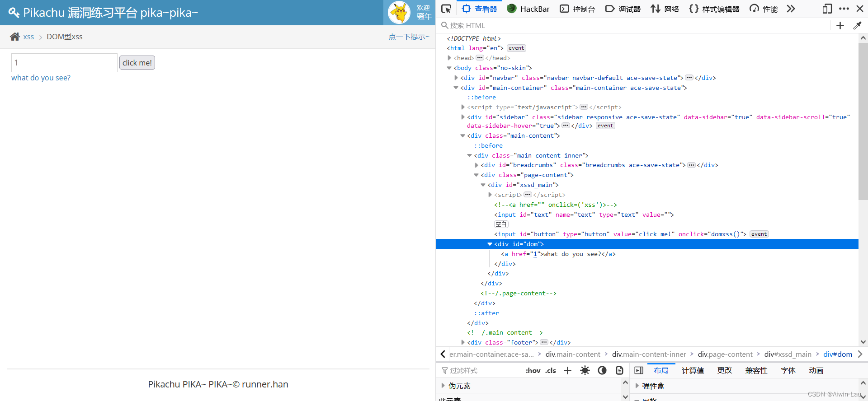This screenshot has height=401, width=868.
Task: Toggle light color scheme simulation icon
Action: 585,370
